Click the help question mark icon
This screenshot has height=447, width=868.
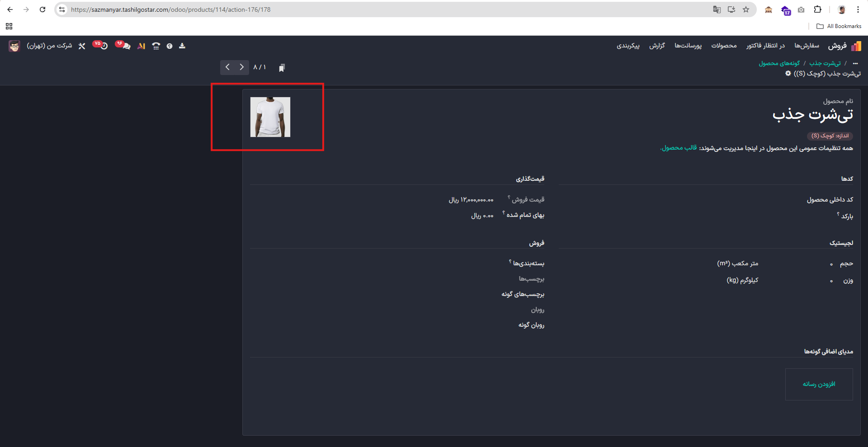170,46
